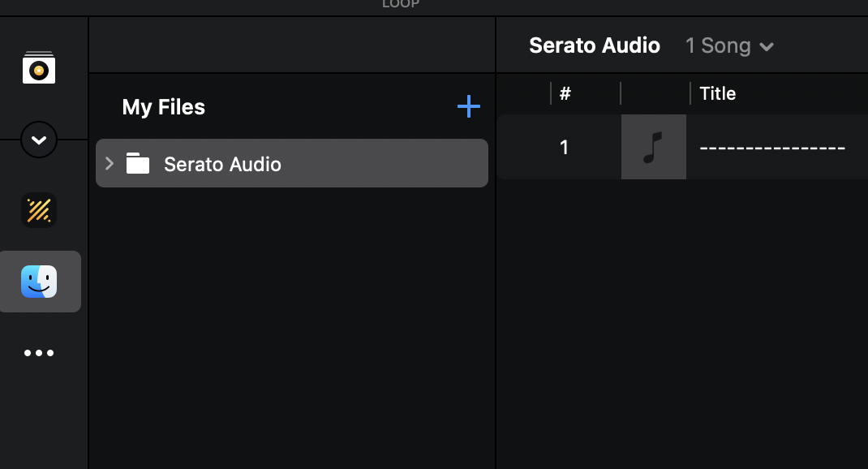Click the dashed title of the first track
This screenshot has height=469, width=868.
point(772,148)
